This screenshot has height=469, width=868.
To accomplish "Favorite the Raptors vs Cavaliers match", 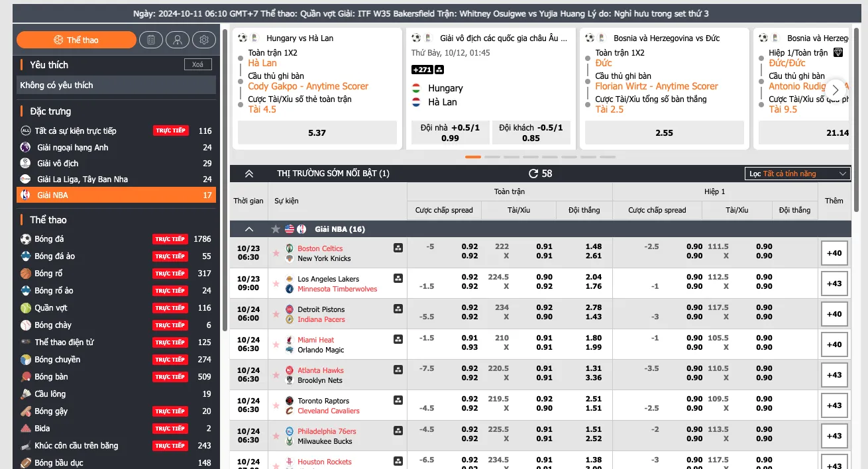I will click(x=276, y=405).
